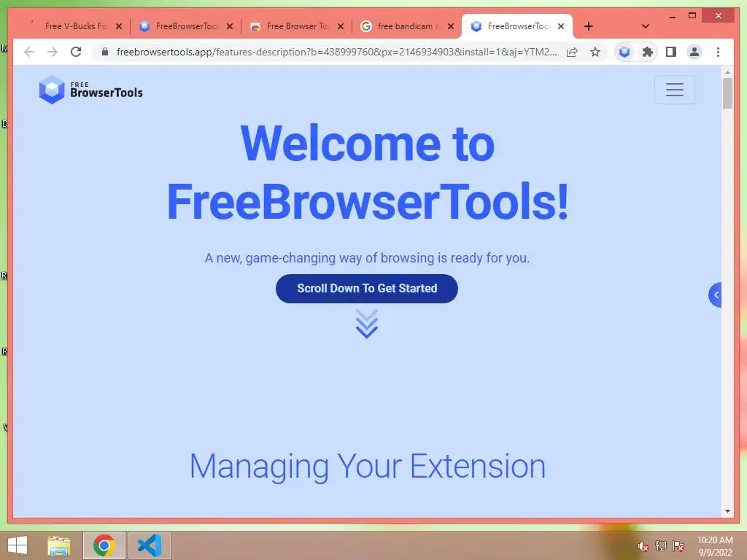Viewport: 747px width, 560px height.
Task: Click the game-changing way of browsing tagline
Action: pyautogui.click(x=367, y=258)
